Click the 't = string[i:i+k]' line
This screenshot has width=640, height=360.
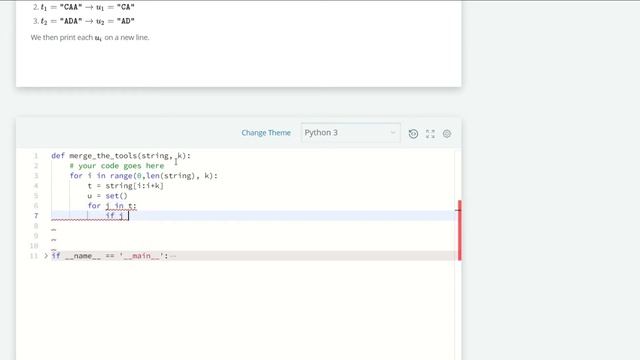click(x=125, y=186)
